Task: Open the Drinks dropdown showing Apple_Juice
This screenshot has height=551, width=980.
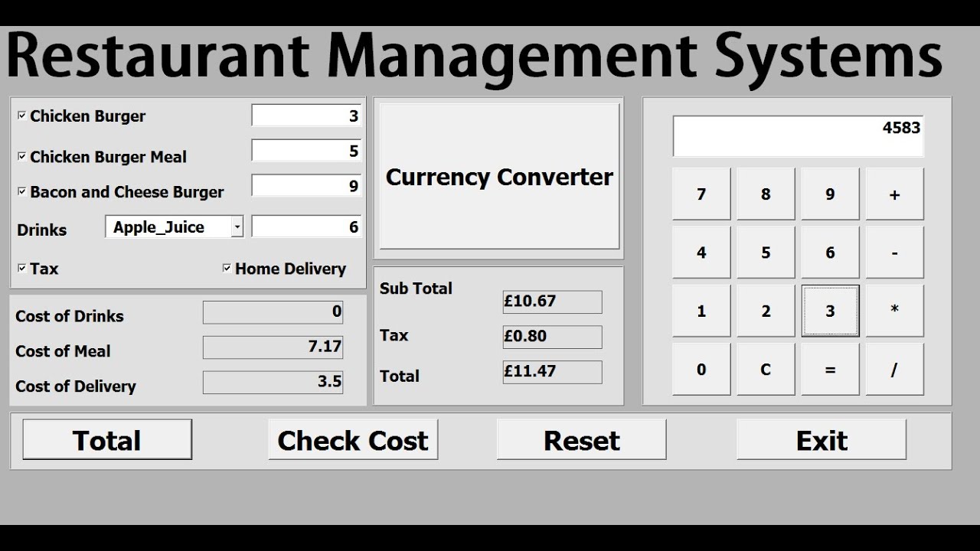Action: [x=237, y=227]
